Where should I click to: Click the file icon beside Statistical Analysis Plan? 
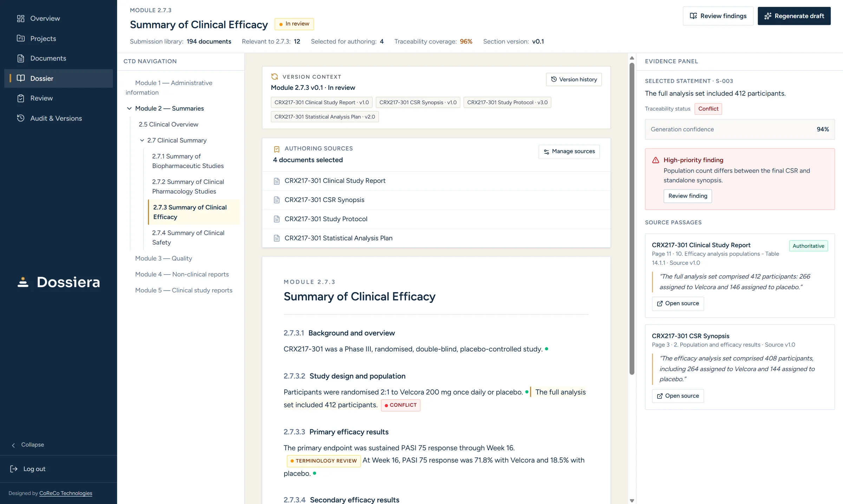277,238
